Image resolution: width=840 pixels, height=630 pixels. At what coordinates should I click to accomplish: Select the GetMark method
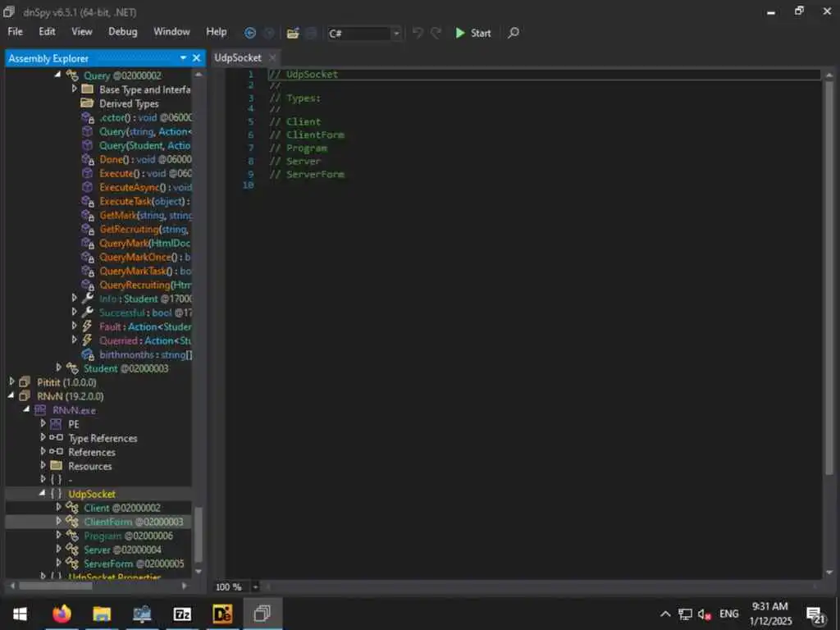pos(145,215)
